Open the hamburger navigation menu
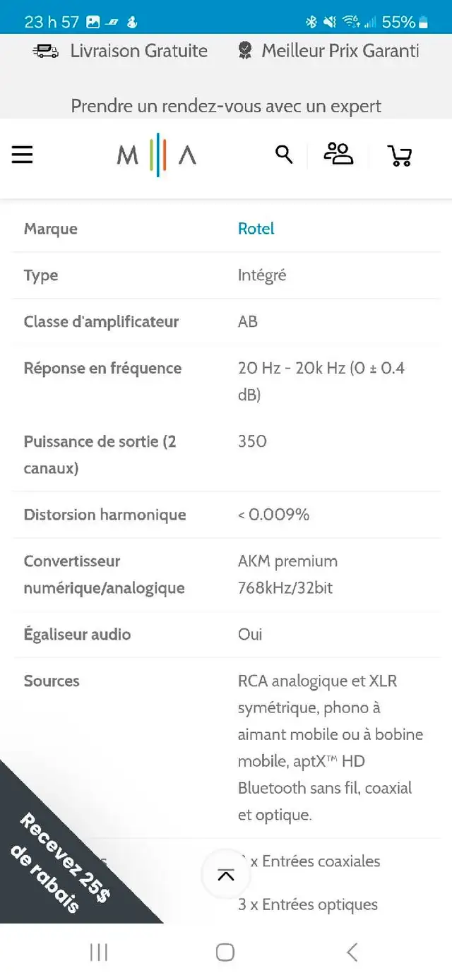 [x=22, y=155]
